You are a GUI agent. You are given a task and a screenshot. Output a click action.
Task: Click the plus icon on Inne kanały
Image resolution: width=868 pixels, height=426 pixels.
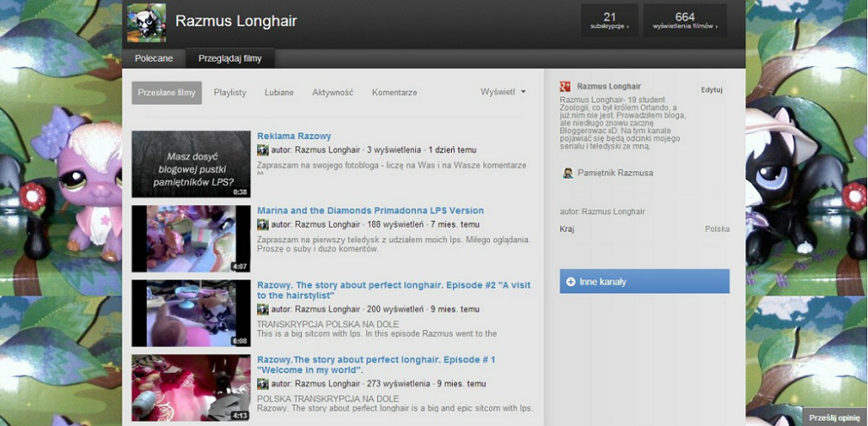570,282
